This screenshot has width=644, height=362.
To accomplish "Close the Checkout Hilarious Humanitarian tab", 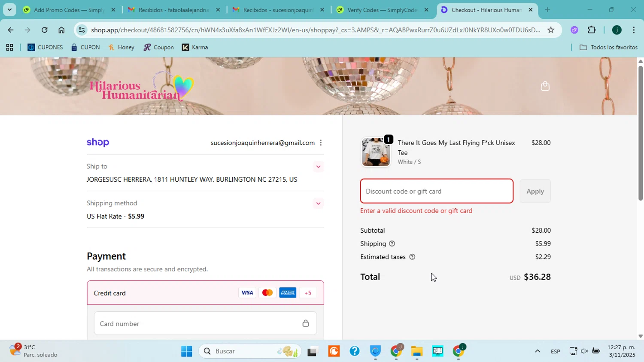I will (x=530, y=10).
